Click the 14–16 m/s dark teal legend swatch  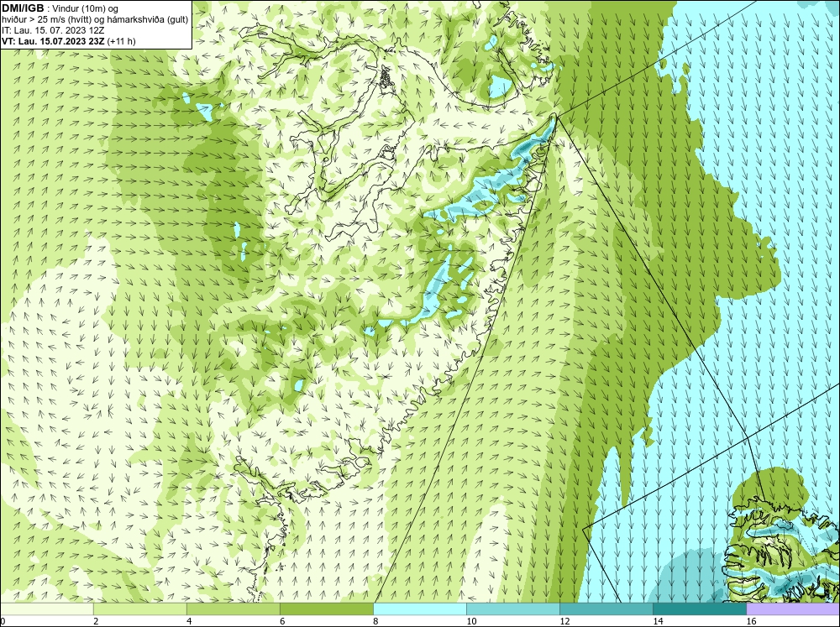699,609
